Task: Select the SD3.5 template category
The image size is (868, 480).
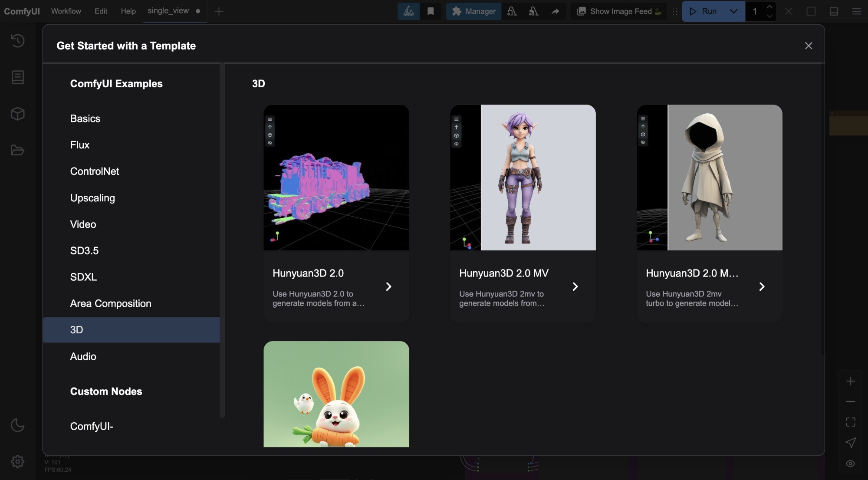Action: click(131, 251)
